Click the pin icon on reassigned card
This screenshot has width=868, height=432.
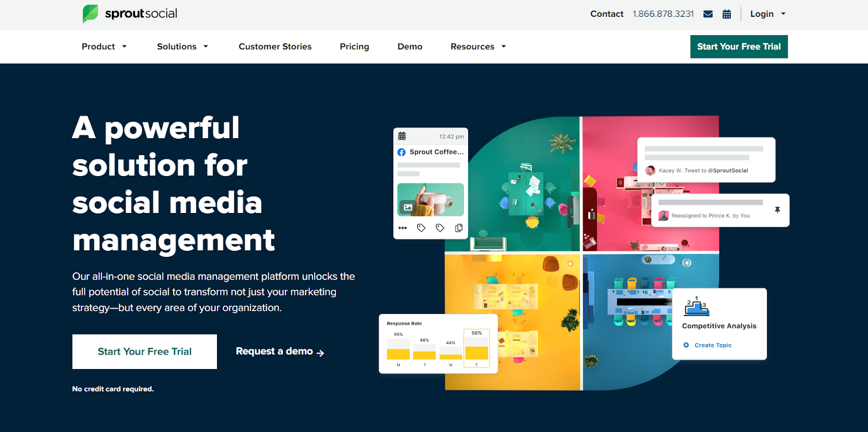coord(777,210)
